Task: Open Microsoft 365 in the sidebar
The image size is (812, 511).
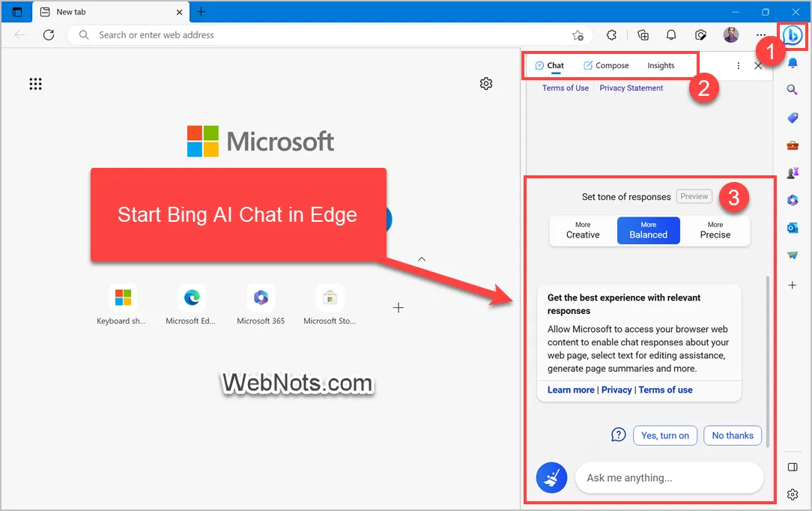Action: (x=793, y=200)
